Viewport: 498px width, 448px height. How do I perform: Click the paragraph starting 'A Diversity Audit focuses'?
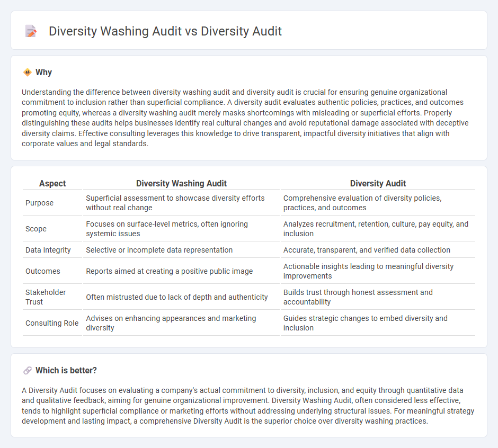(248, 406)
